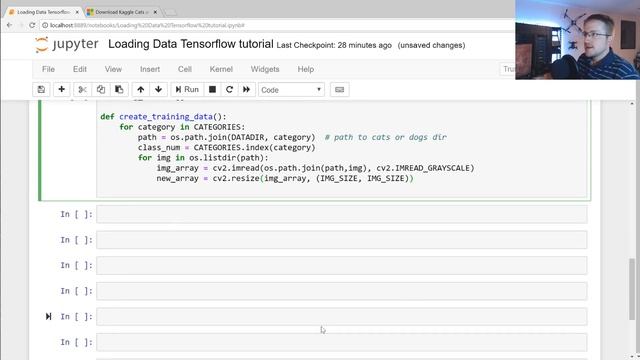The height and width of the screenshot is (360, 640).
Task: Select the first empty code cell
Action: (x=342, y=214)
